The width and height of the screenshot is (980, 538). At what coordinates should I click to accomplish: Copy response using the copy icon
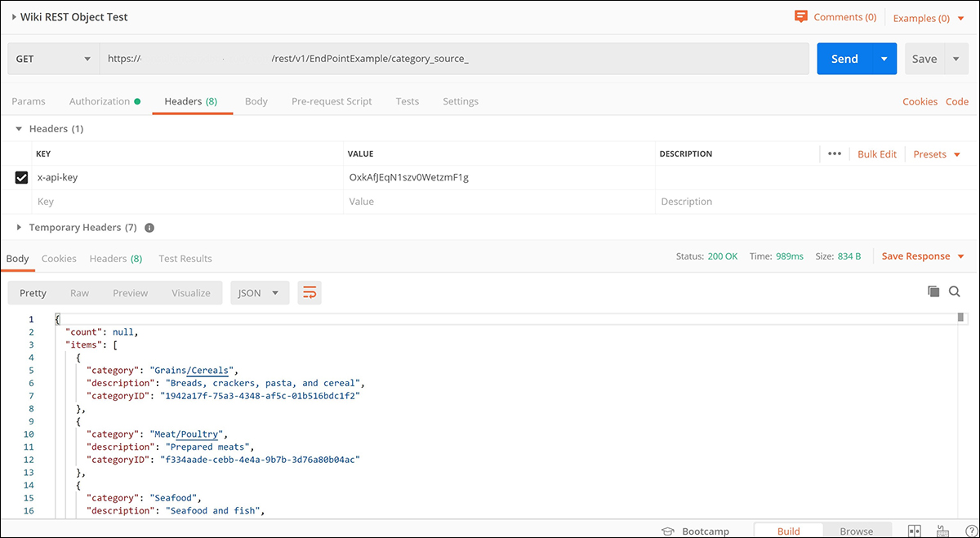[933, 291]
